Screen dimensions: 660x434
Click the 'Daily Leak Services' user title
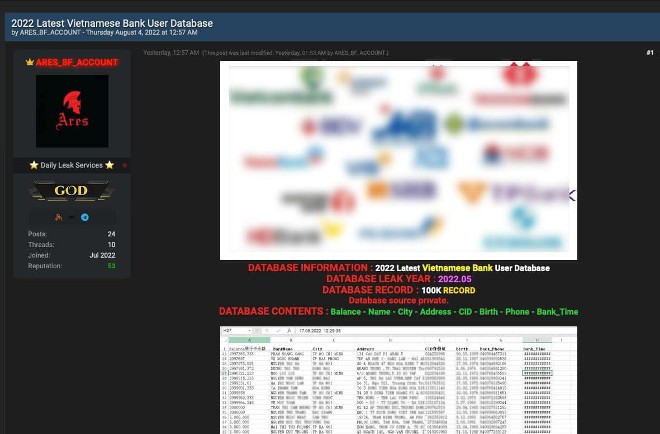click(x=72, y=165)
